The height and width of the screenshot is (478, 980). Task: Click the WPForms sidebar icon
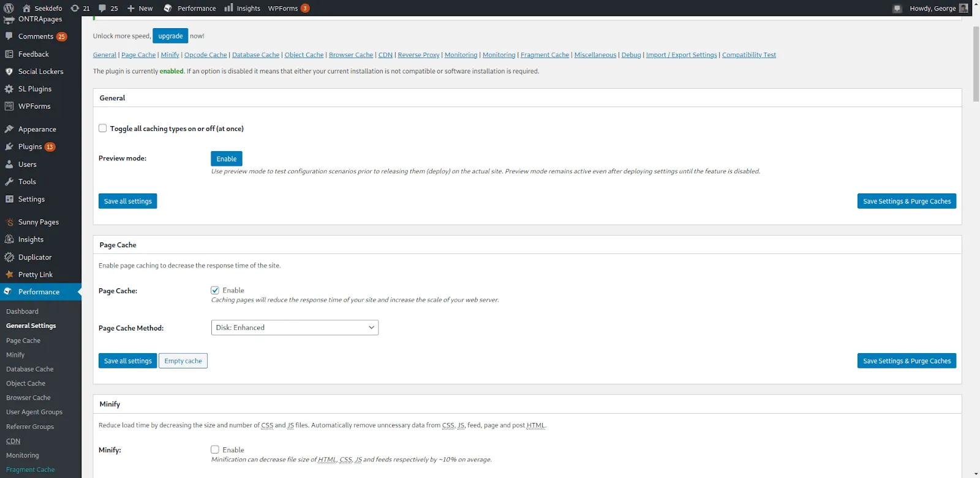[9, 106]
